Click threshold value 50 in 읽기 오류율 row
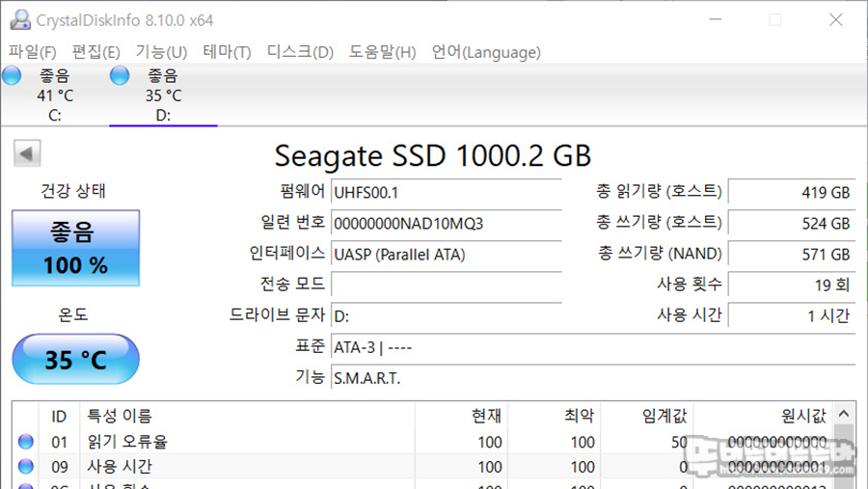Image resolution: width=868 pixels, height=489 pixels. point(679,442)
